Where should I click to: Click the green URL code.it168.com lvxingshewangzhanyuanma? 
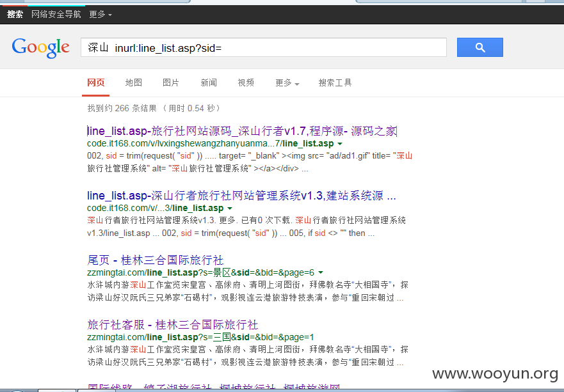click(211, 143)
